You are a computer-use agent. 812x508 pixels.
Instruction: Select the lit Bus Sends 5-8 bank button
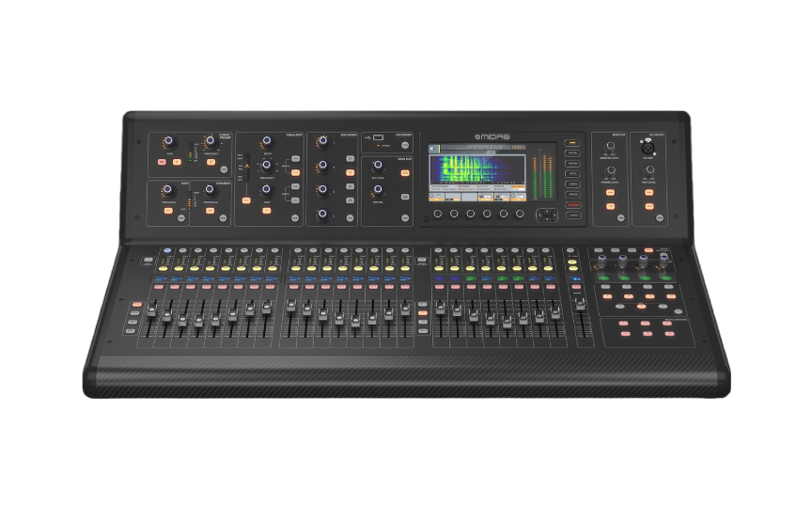coord(350,172)
